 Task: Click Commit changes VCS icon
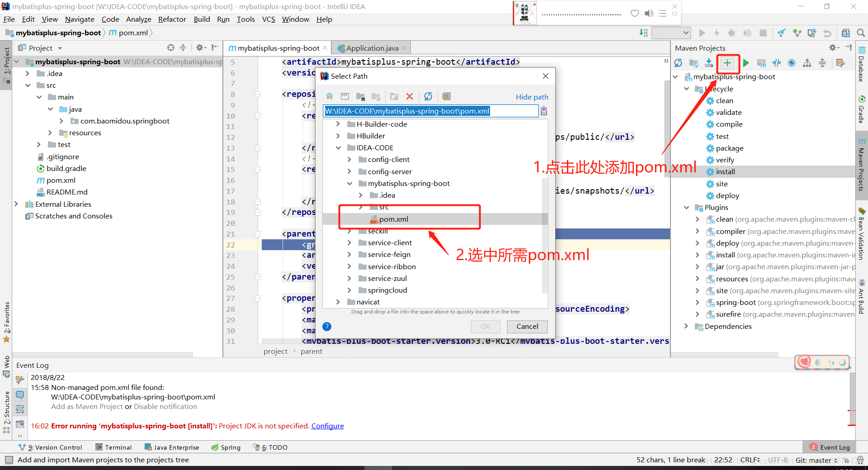pos(797,33)
